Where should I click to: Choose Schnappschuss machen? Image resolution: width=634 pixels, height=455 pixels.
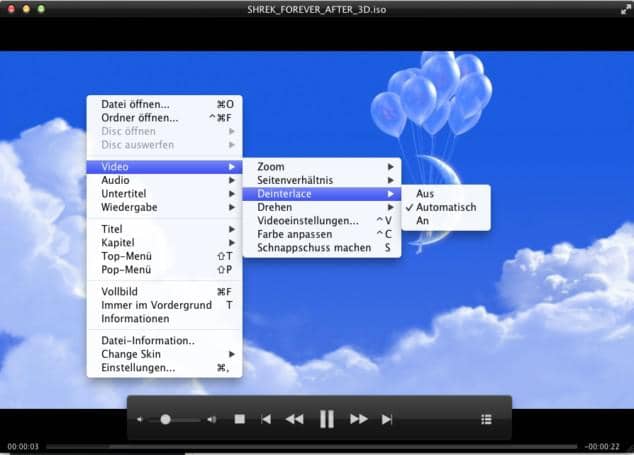(x=322, y=248)
